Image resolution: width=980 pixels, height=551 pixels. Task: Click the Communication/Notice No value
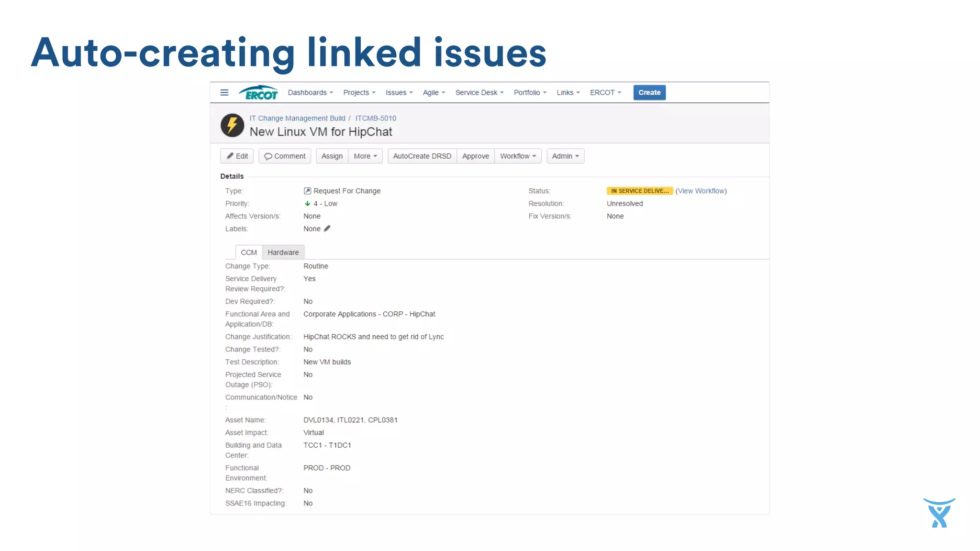coord(308,397)
